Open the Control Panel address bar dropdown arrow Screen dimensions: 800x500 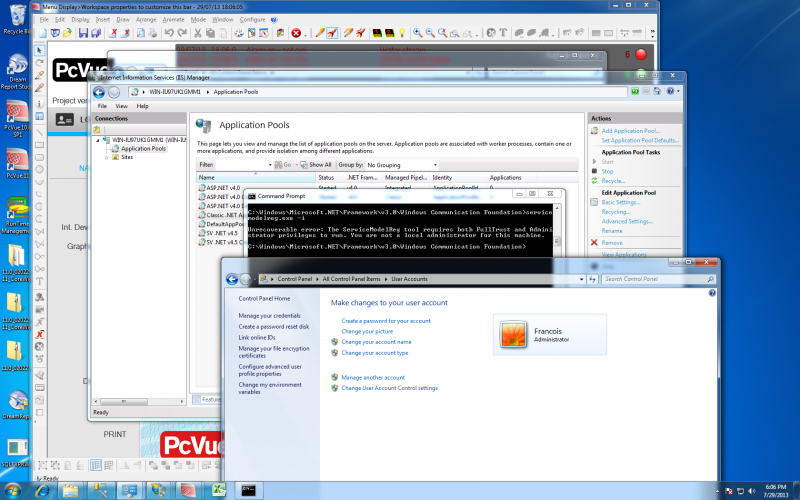[582, 279]
